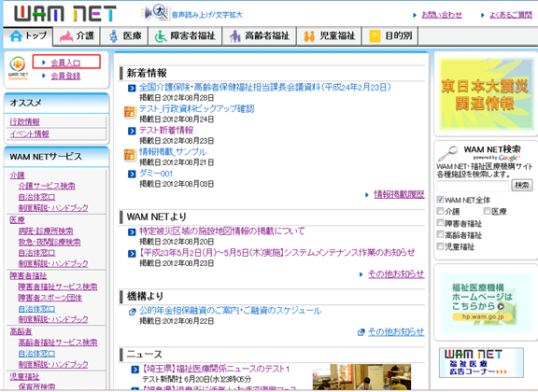Image resolution: width=538 pixels, height=392 pixels.
Task: Click the 会員登録 link
Action: [x=65, y=76]
